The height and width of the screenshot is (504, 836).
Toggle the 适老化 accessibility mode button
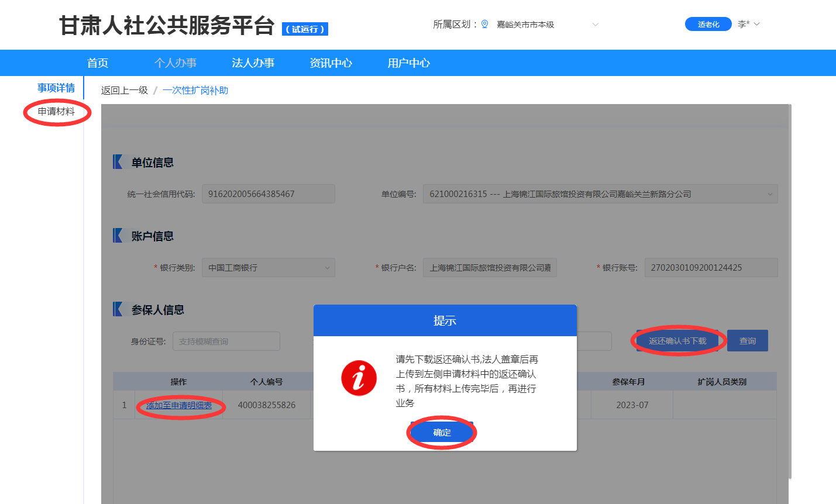[x=708, y=24]
